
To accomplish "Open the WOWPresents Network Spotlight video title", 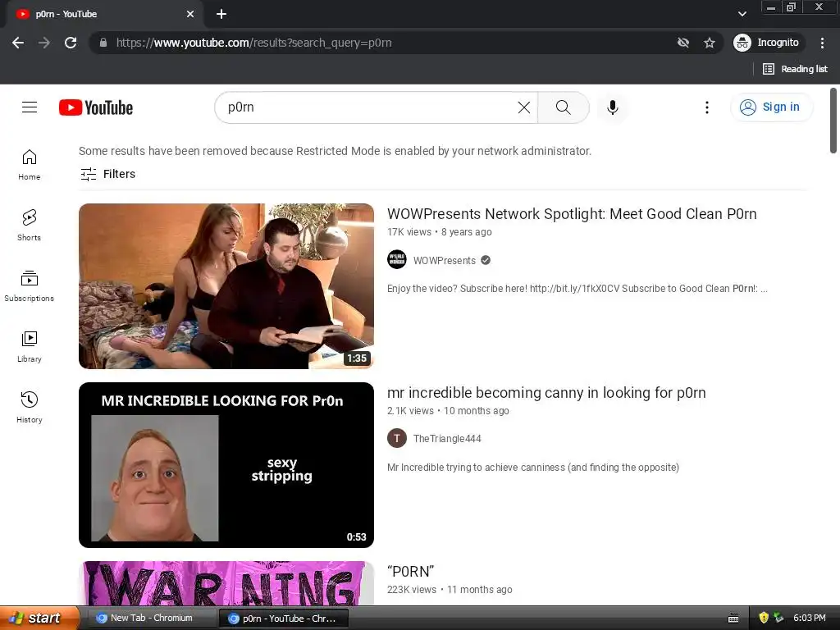I will click(x=572, y=214).
